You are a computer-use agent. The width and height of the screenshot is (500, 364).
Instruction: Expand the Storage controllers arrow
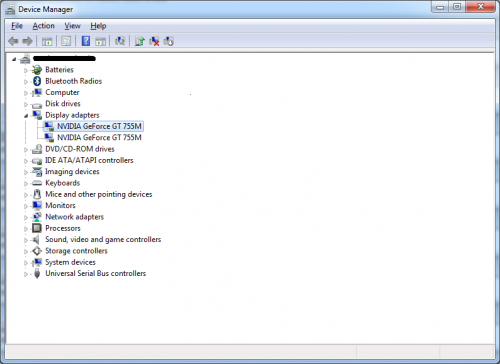point(26,251)
